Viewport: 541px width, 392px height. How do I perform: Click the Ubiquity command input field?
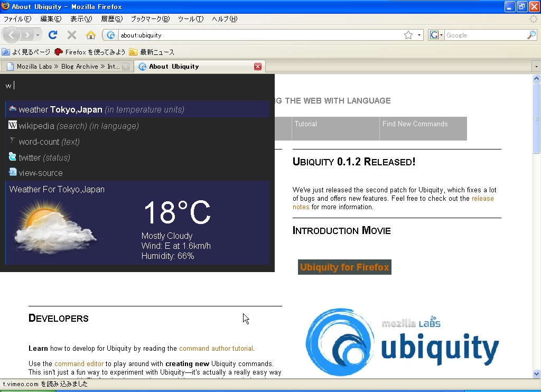point(137,86)
